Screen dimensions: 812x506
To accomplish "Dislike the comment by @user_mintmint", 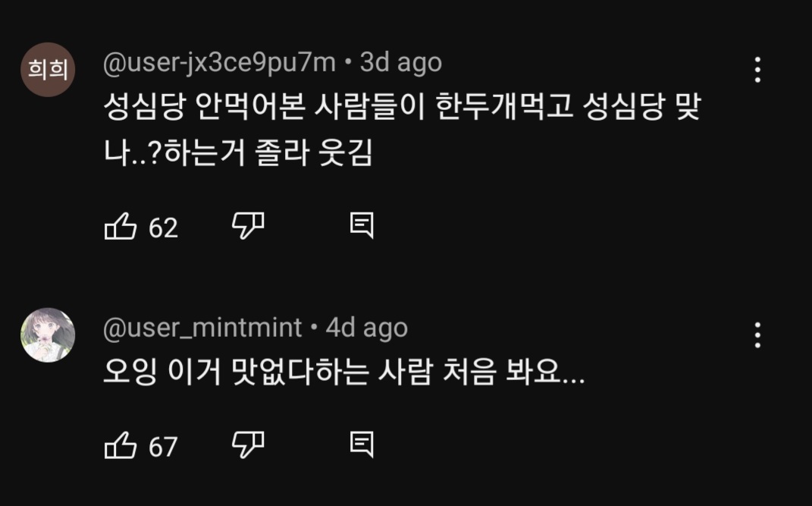I will tap(247, 445).
